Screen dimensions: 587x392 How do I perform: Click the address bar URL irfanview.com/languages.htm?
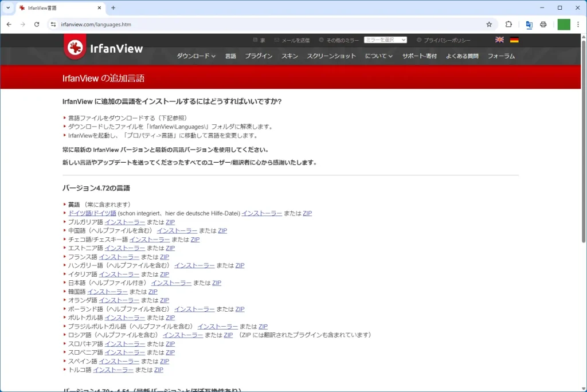tap(96, 24)
